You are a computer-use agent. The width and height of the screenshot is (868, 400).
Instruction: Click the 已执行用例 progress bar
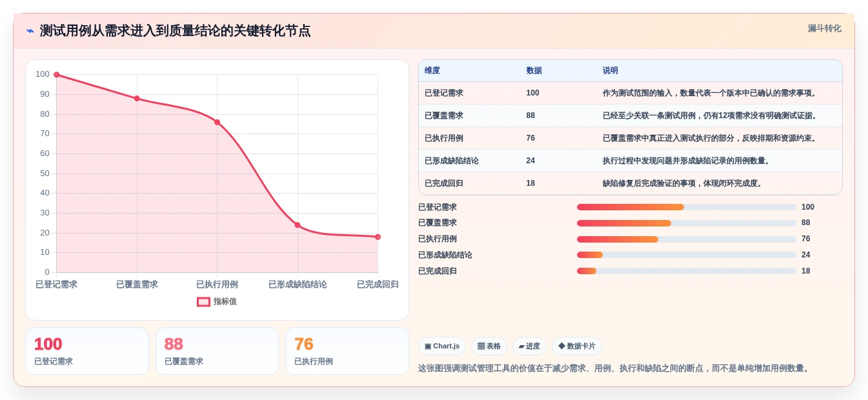687,239
